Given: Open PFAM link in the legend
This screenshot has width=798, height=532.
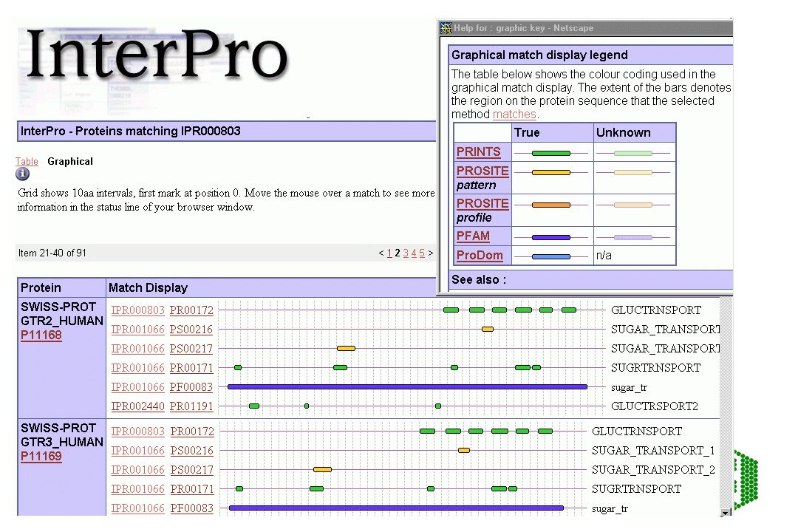Looking at the screenshot, I should click(473, 236).
